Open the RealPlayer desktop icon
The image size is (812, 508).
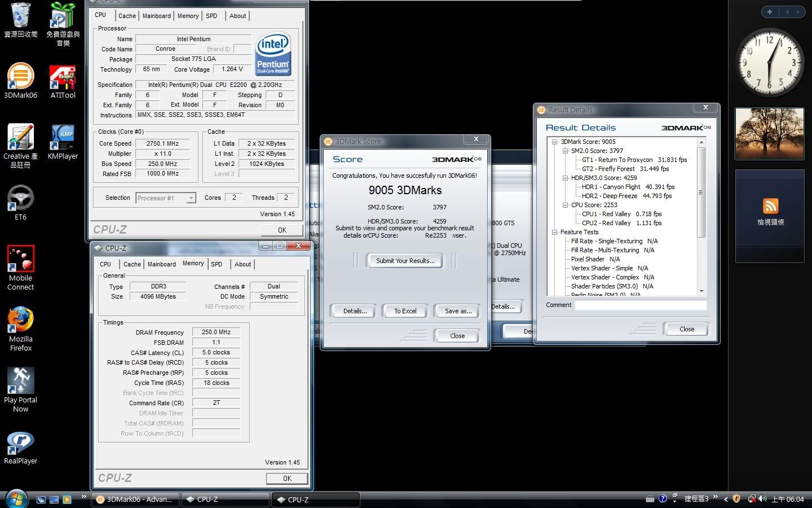click(x=20, y=448)
